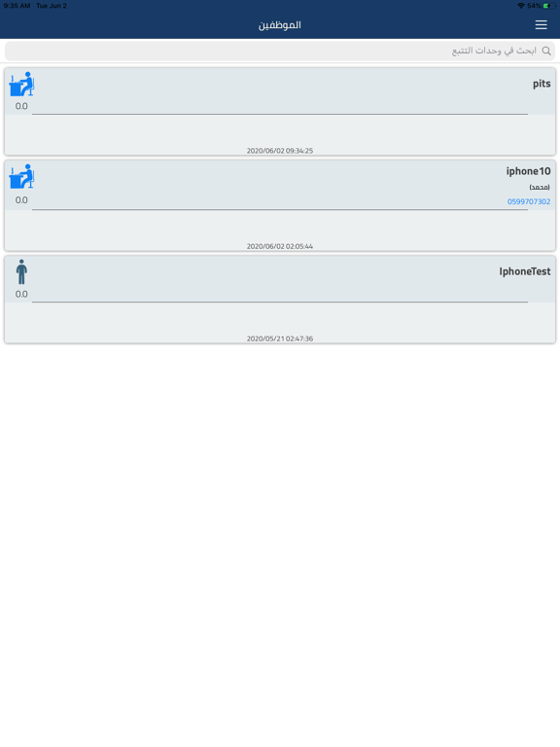The height and width of the screenshot is (747, 560).
Task: Select the IphoneTest employee name
Action: 525,271
